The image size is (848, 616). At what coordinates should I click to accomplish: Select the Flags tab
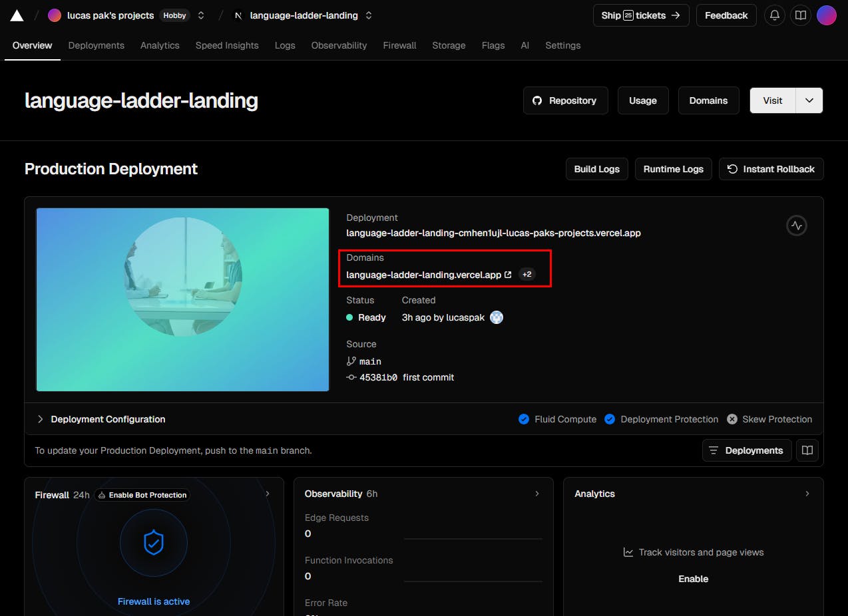[493, 45]
